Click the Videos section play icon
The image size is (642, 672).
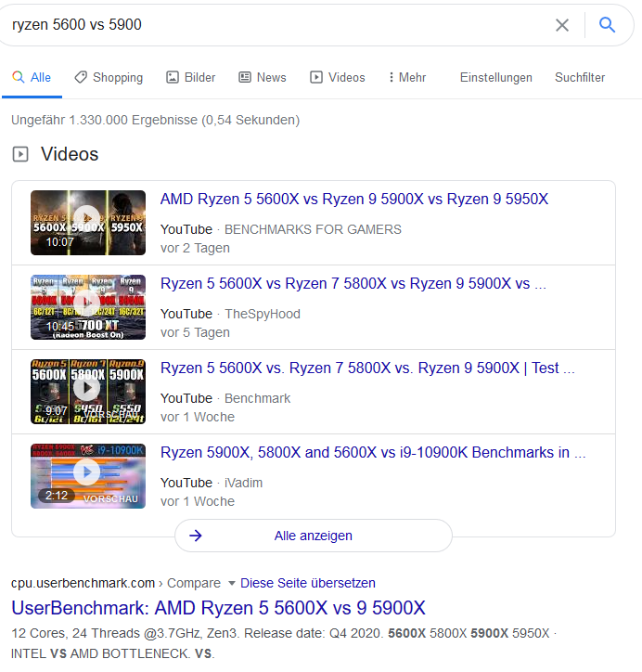coord(20,154)
